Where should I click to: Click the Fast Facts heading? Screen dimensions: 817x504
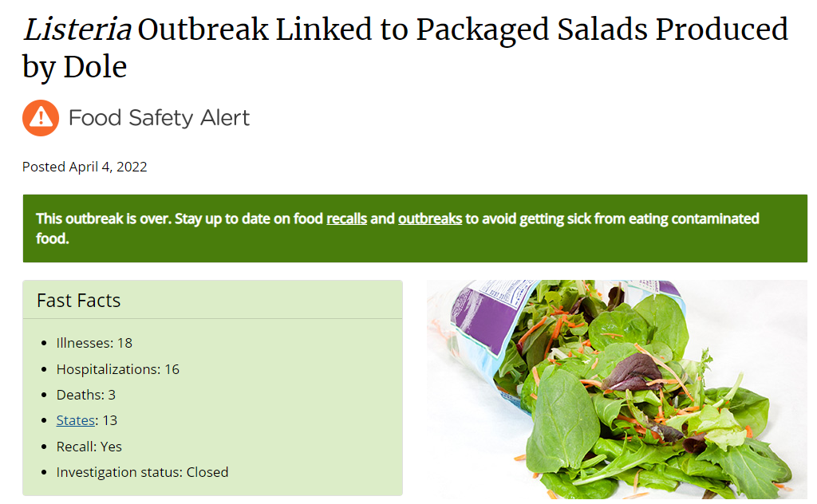(x=79, y=301)
